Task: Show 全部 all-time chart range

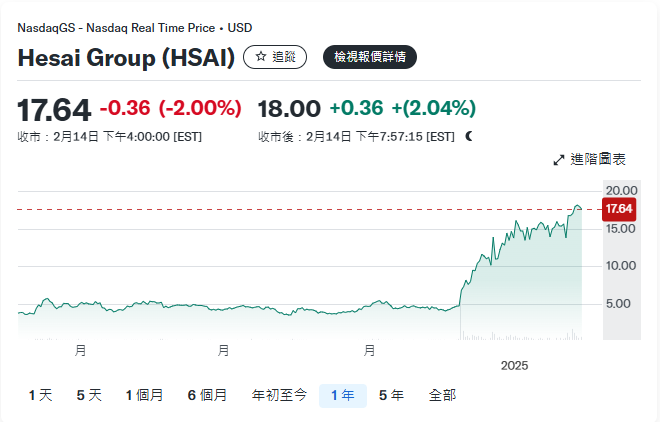Action: (x=442, y=396)
